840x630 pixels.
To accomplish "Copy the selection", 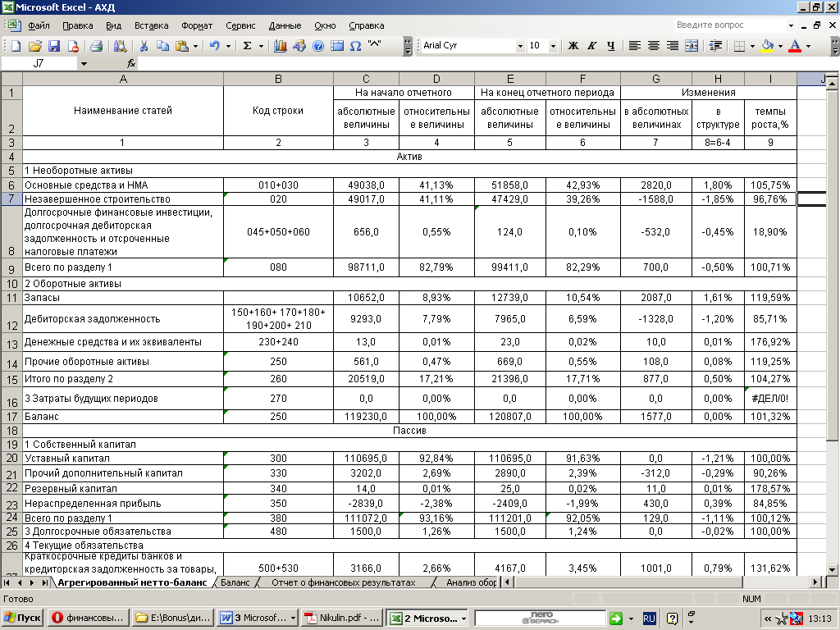I will (162, 46).
